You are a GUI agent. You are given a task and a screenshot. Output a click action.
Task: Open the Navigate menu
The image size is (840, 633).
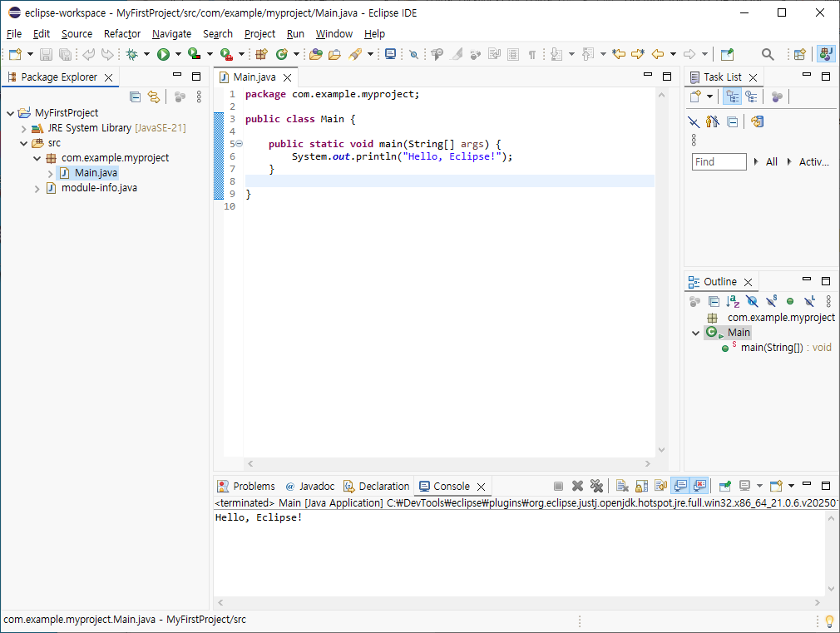point(171,34)
